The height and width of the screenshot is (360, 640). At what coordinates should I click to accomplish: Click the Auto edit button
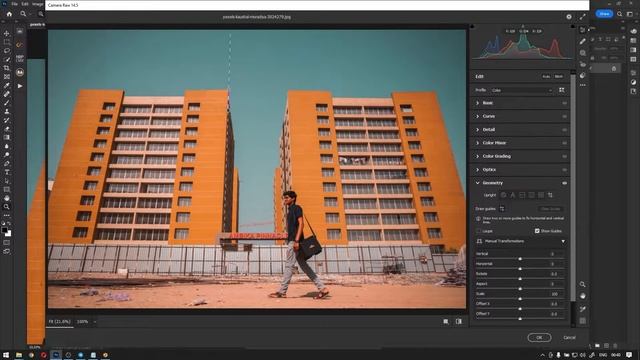pyautogui.click(x=546, y=76)
